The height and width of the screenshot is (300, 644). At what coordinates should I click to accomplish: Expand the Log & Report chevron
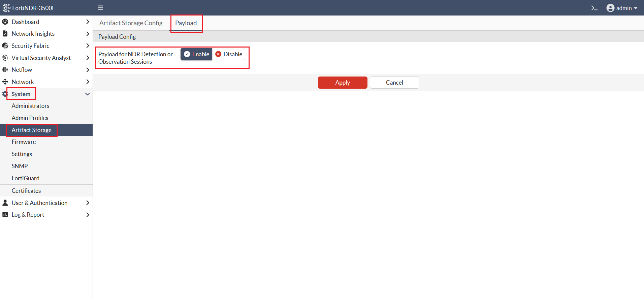88,215
